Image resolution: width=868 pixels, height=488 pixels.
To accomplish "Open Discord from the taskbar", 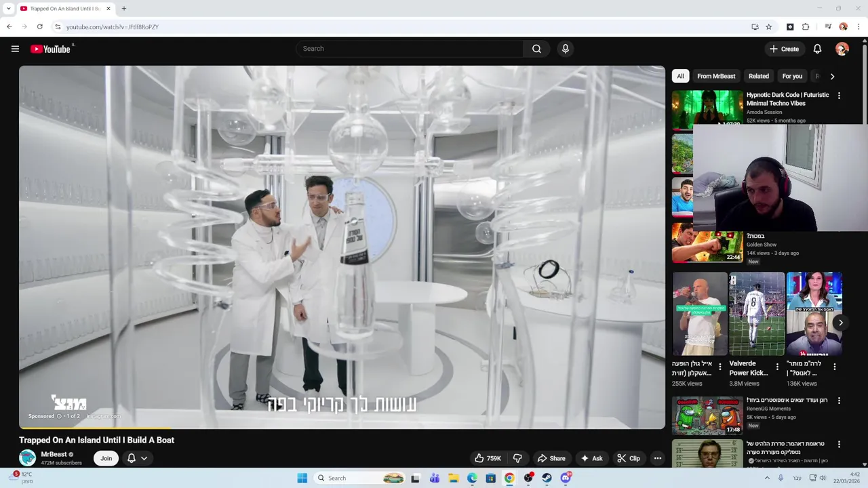I will point(566,478).
